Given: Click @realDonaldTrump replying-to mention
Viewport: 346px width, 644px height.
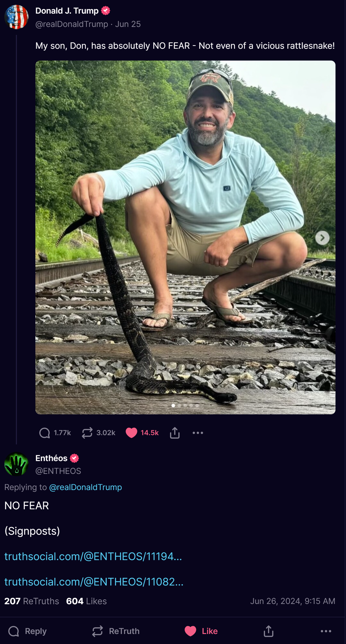Looking at the screenshot, I should (85, 487).
